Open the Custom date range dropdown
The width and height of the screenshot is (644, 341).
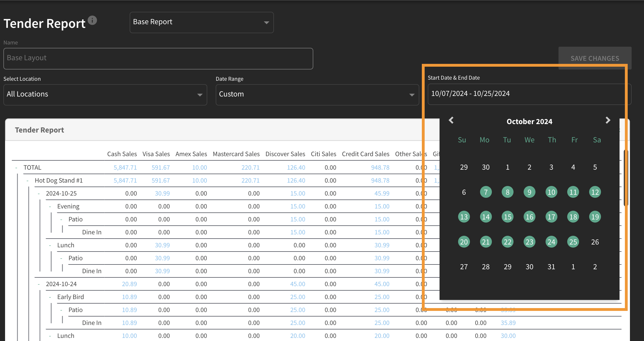point(317,95)
